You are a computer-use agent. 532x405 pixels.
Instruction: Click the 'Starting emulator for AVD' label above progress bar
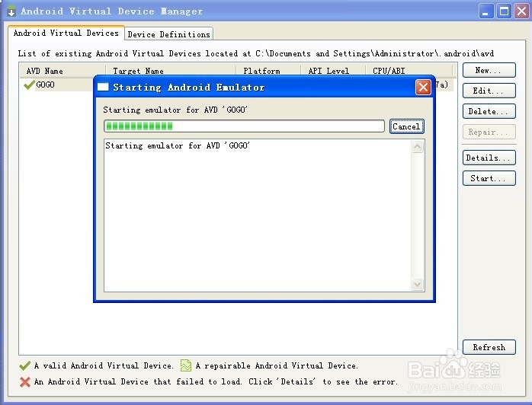coord(175,110)
